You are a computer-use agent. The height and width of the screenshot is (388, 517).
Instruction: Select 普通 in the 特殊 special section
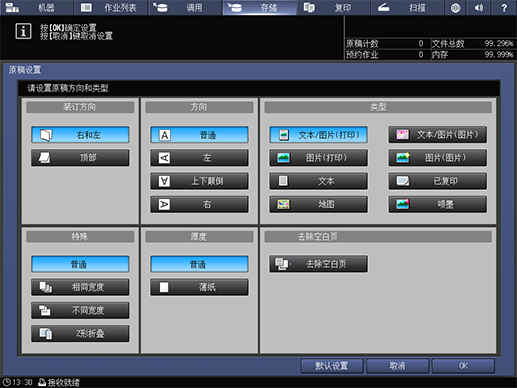(80, 264)
